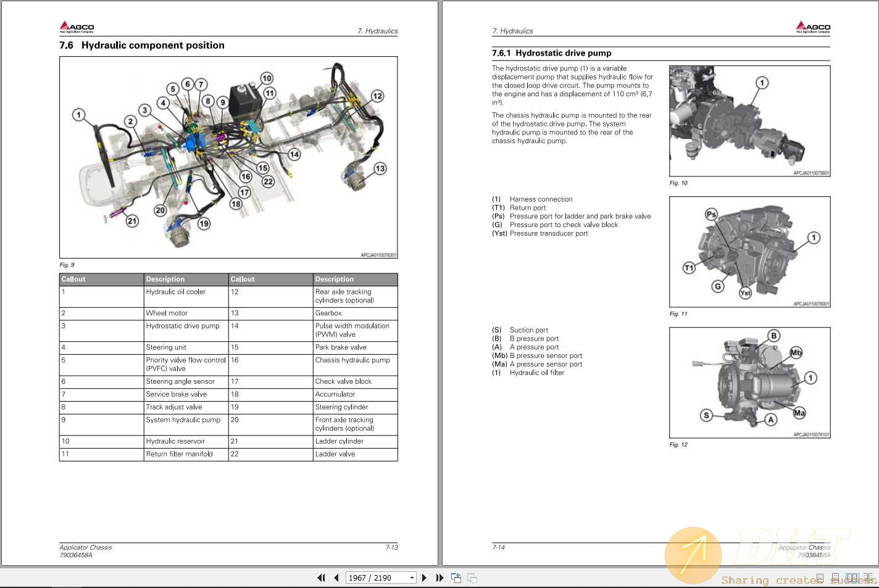Click the go to previous view icon

click(x=456, y=578)
